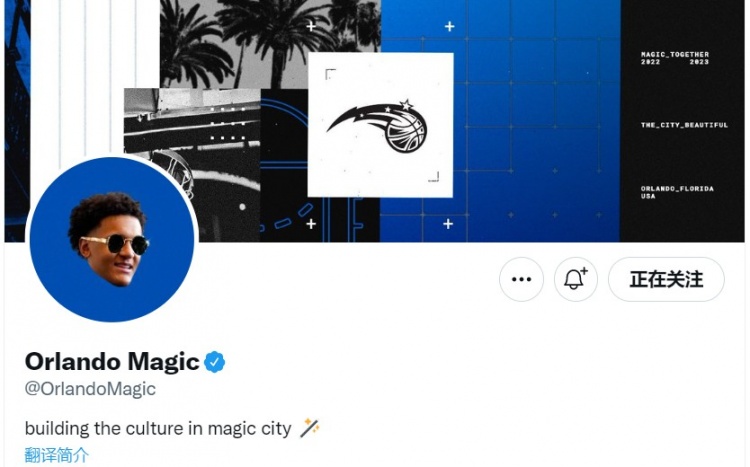Enable tweet notifications with the bell icon
Image resolution: width=750 pixels, height=467 pixels.
point(575,279)
